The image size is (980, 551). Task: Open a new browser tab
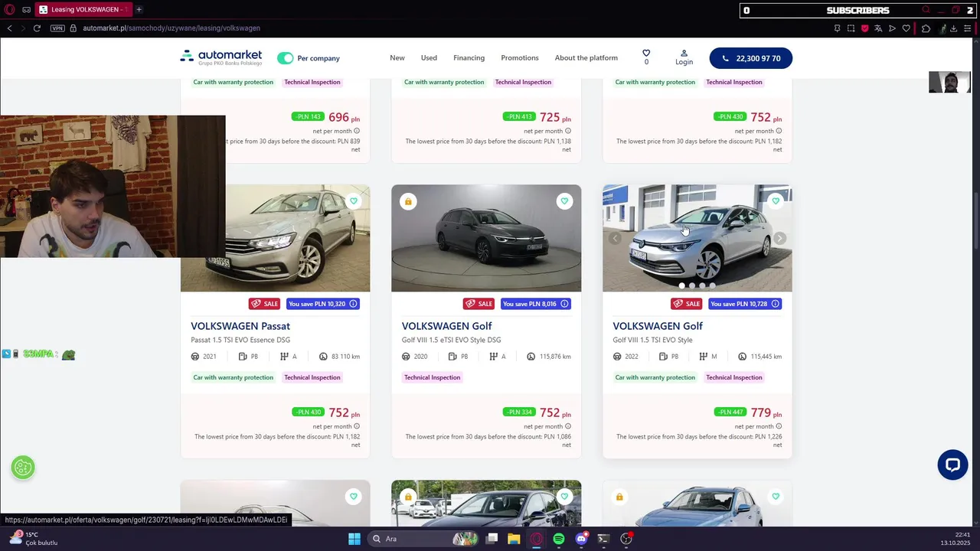(139, 10)
